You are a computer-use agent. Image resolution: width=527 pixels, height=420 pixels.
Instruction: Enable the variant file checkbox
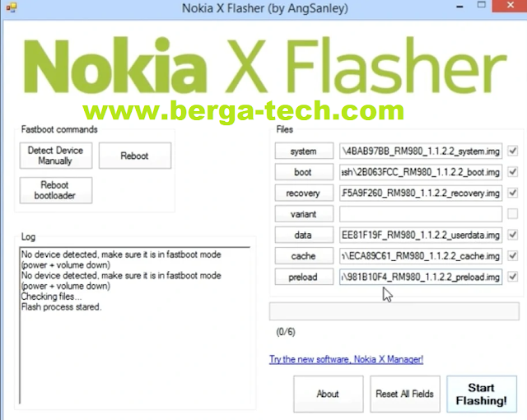(512, 213)
